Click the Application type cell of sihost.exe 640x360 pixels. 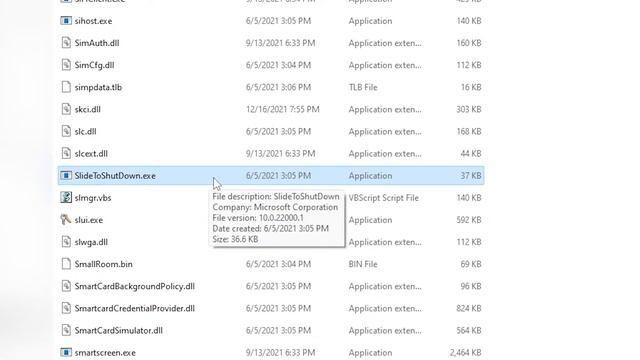(370, 21)
